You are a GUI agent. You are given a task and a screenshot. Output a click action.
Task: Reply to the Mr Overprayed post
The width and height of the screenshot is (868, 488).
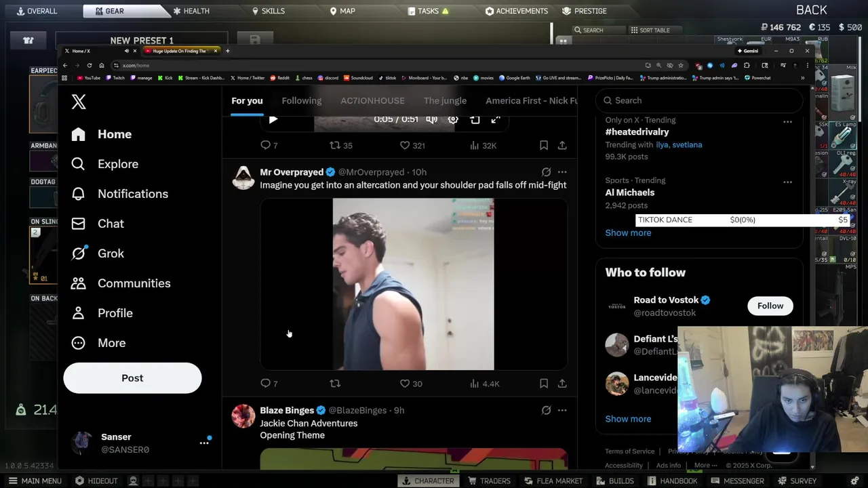[x=269, y=384]
